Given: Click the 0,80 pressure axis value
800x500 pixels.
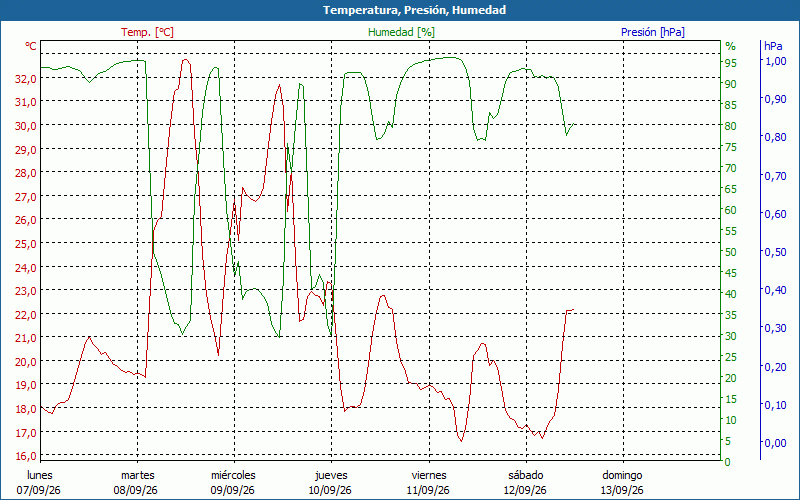Looking at the screenshot, I should (x=776, y=137).
